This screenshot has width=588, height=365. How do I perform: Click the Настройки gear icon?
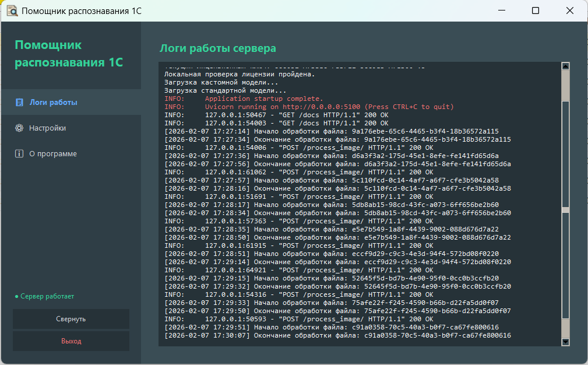(19, 128)
